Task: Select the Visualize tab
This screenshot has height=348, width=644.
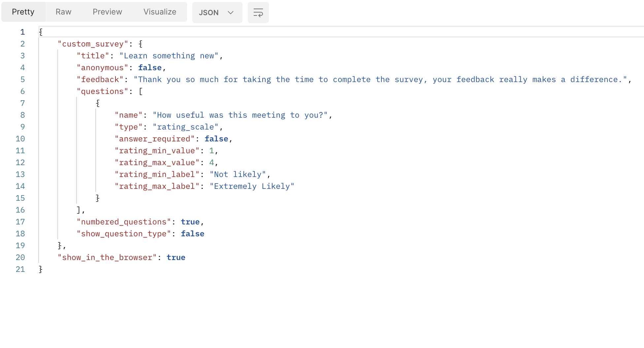Action: coord(160,12)
